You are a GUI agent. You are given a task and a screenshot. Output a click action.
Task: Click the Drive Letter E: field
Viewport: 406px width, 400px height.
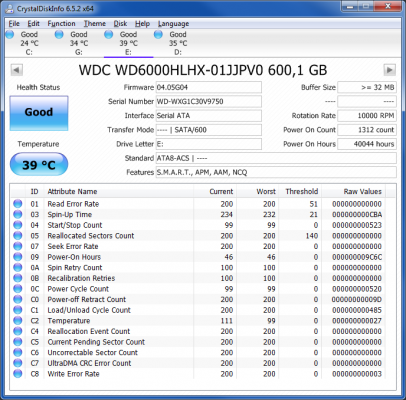tap(209, 144)
